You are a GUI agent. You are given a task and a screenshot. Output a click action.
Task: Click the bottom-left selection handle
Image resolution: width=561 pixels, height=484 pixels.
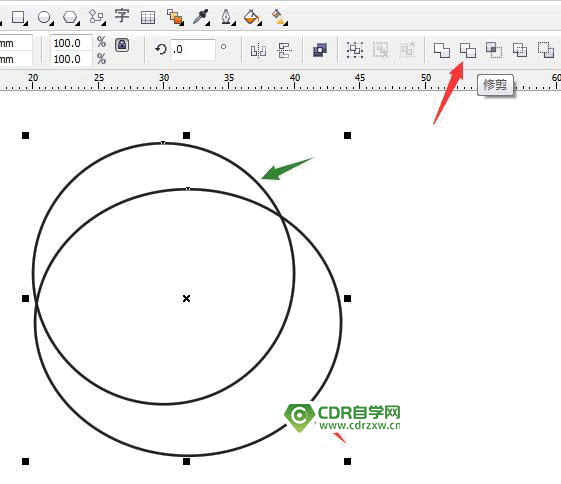coord(25,461)
